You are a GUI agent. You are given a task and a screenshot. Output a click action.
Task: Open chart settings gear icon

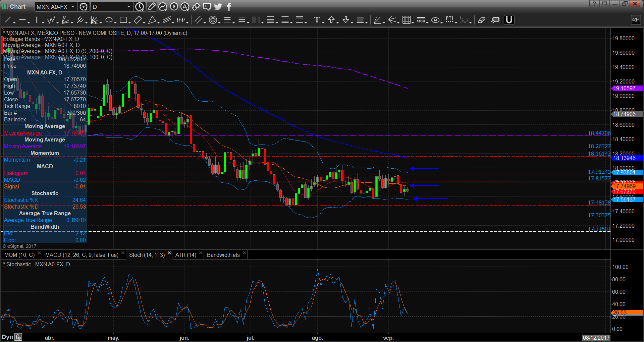coord(84,7)
